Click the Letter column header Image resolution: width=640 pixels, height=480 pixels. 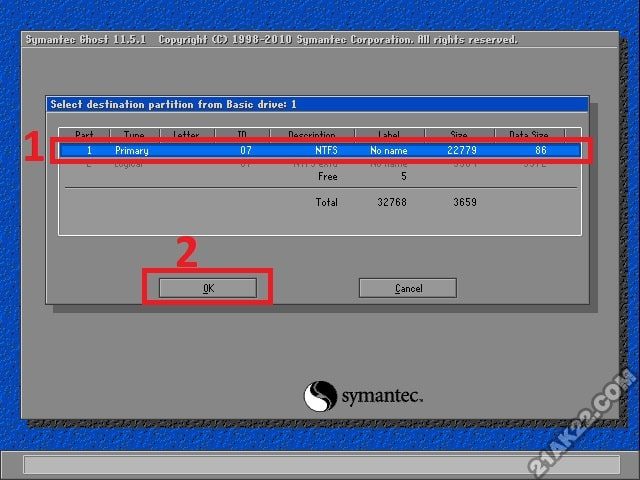click(186, 134)
